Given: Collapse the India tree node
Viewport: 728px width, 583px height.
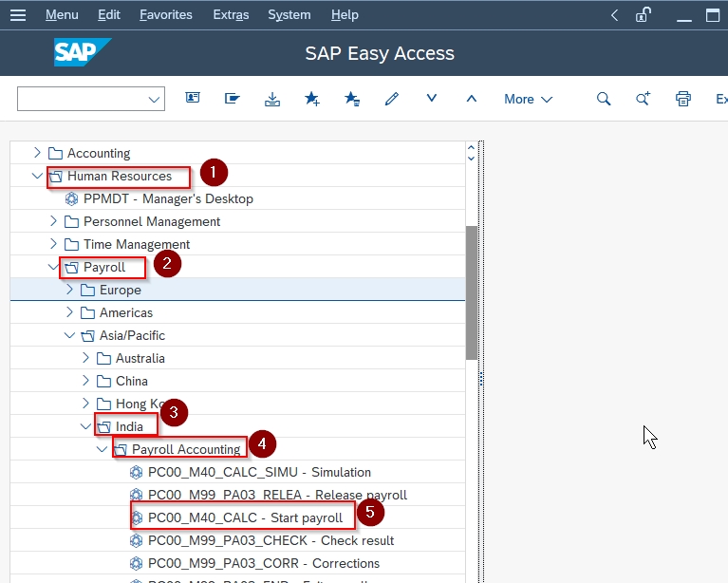Looking at the screenshot, I should click(x=85, y=426).
